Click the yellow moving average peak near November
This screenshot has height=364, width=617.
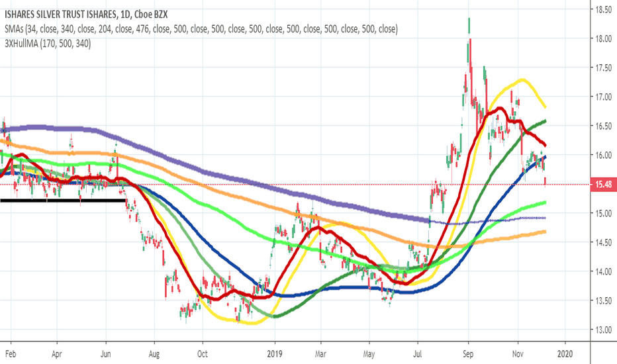[522, 80]
